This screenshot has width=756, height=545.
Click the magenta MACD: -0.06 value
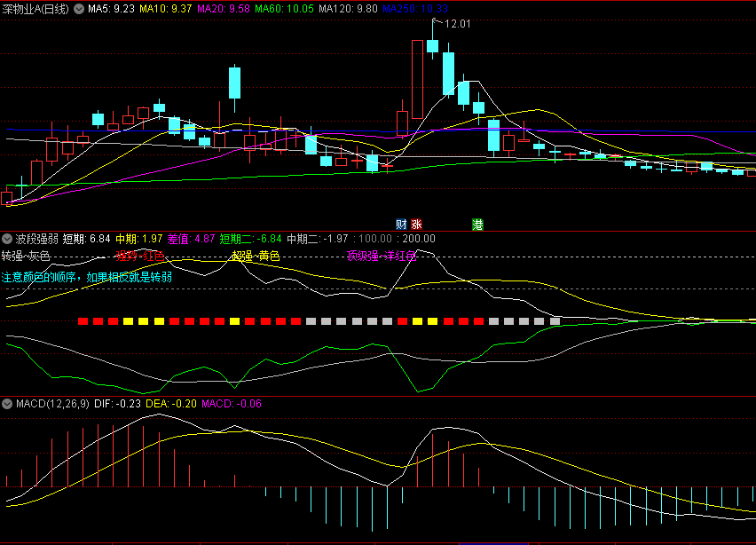[232, 404]
